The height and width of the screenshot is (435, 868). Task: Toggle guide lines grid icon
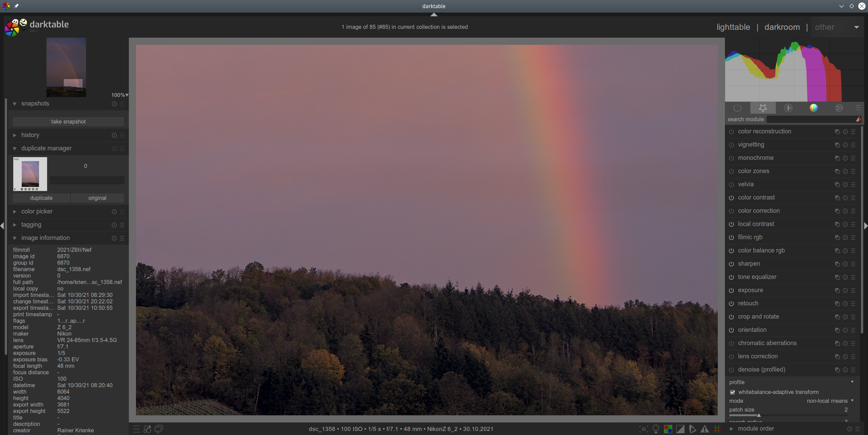pos(717,429)
